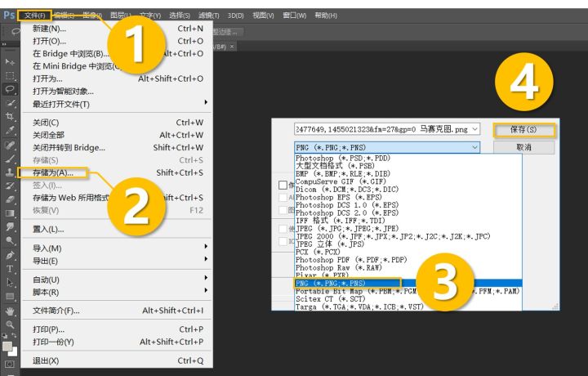Select the Pen tool
The width and height of the screenshot is (588, 376).
[x=10, y=256]
